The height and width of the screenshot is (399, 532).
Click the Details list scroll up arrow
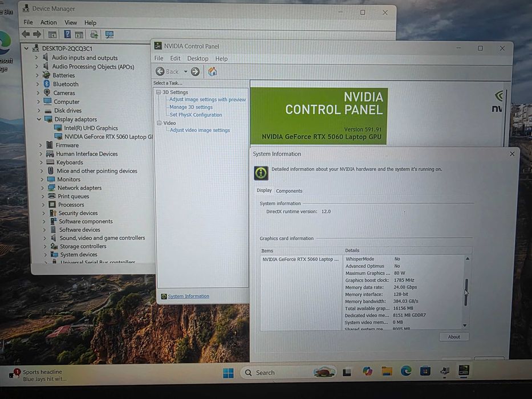coord(467,259)
